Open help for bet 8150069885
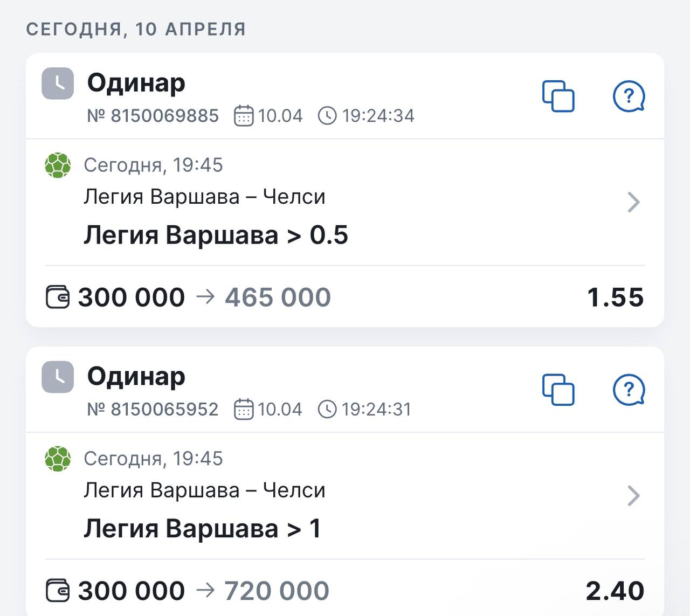This screenshot has width=690, height=616. (x=629, y=96)
